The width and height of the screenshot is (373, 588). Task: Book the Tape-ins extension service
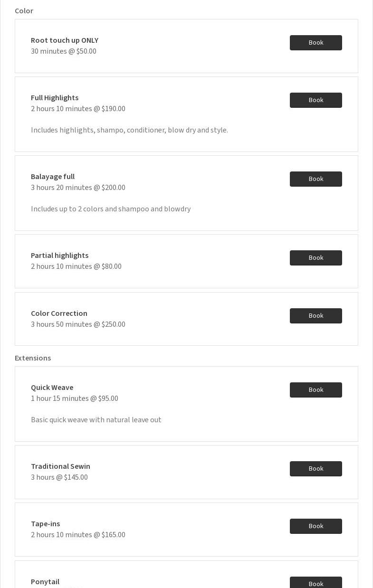pos(316,526)
